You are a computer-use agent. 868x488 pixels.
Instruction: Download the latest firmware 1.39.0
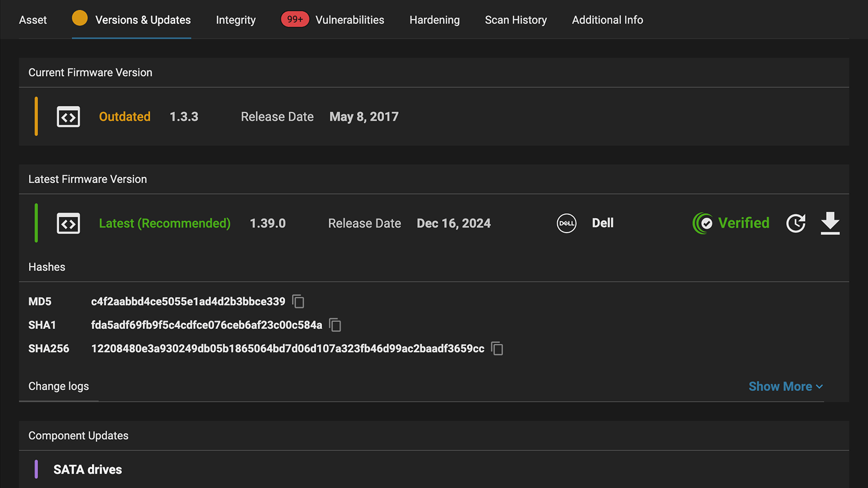830,223
